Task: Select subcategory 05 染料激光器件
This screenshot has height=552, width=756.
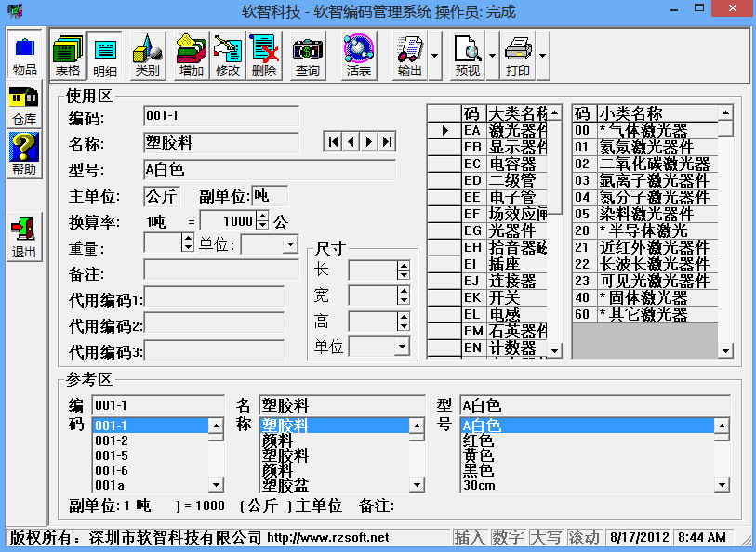Action: pyautogui.click(x=645, y=214)
